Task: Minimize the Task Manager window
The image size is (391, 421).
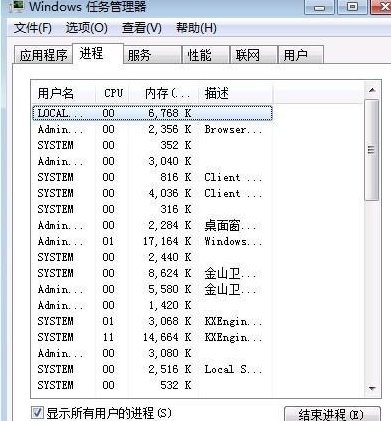Action: click(319, 7)
